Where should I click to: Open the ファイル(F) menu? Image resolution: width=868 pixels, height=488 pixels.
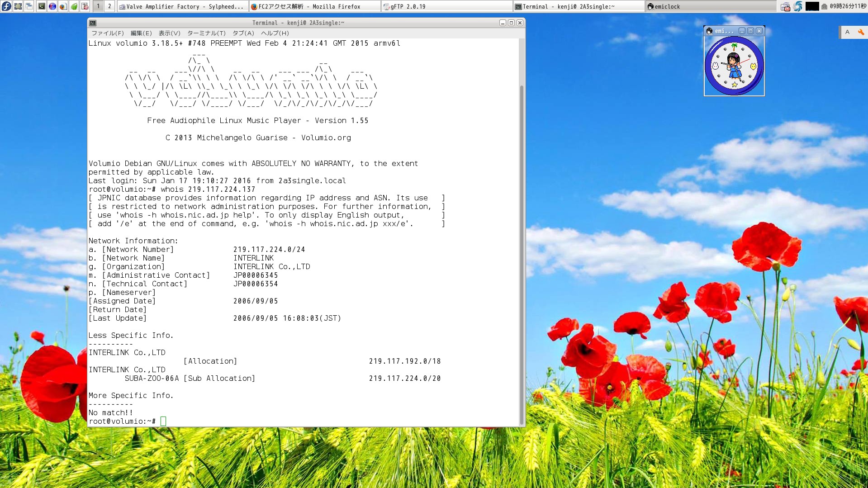point(108,33)
